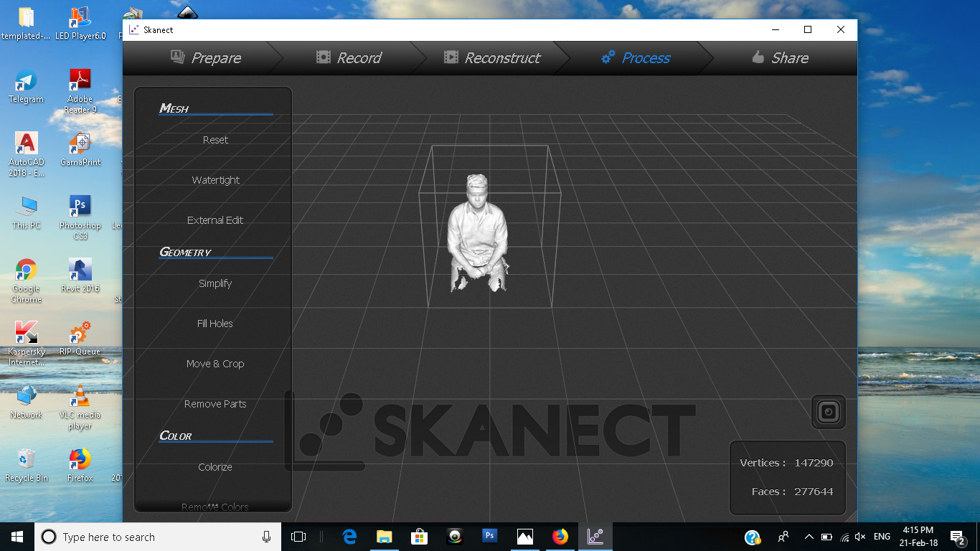Screen dimensions: 980x551
Task: Open Microsoft Store from the taskbar
Action: (x=420, y=537)
